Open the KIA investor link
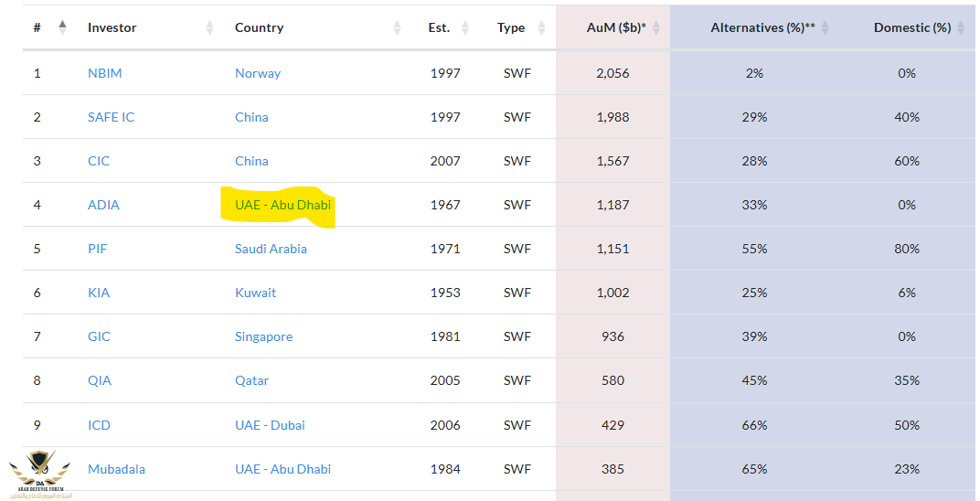 point(98,293)
